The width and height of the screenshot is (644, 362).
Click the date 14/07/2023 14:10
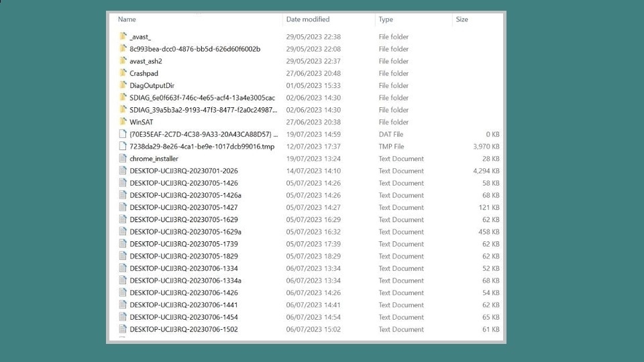313,171
